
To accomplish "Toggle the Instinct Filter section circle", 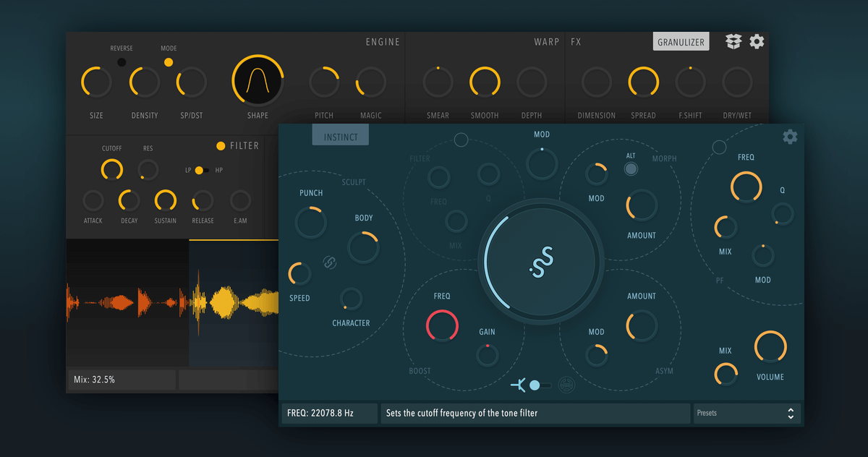I will [461, 140].
